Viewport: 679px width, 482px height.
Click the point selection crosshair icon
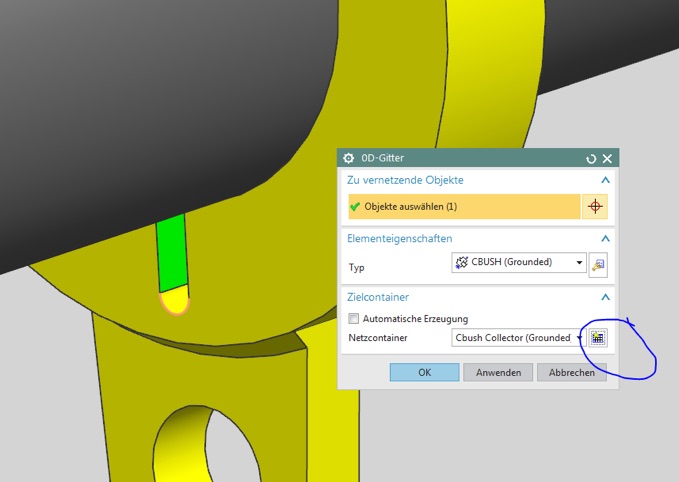[x=595, y=206]
